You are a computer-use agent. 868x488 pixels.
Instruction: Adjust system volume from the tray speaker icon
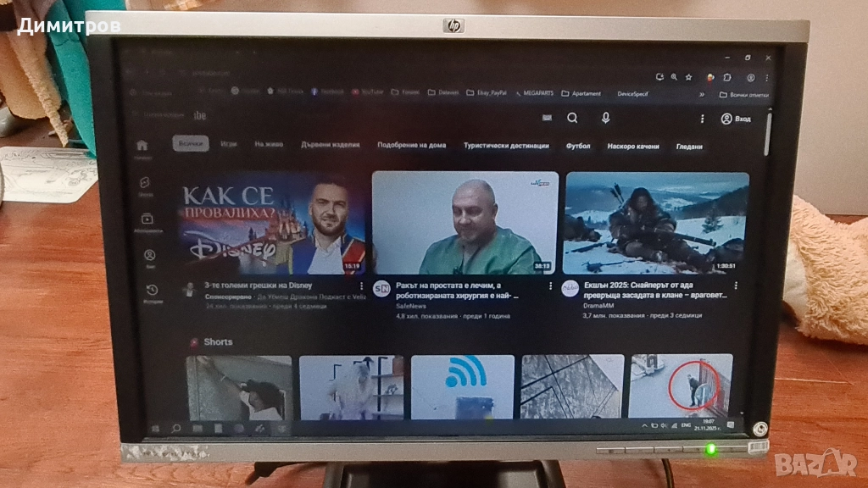[663, 425]
